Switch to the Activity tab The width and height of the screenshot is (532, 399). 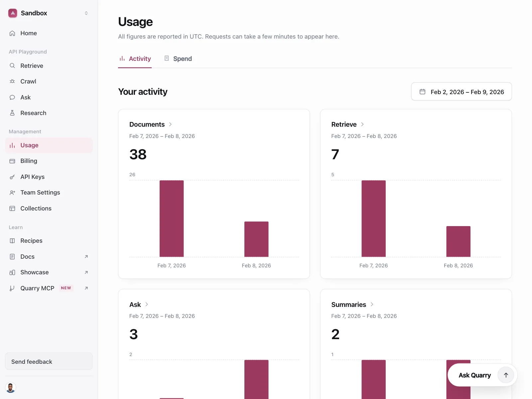pos(135,59)
